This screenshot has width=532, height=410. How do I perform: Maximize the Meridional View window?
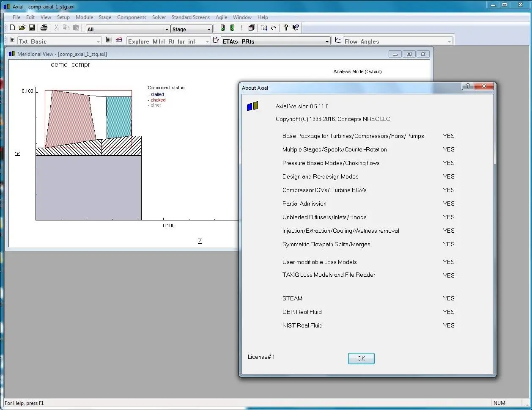click(409, 54)
